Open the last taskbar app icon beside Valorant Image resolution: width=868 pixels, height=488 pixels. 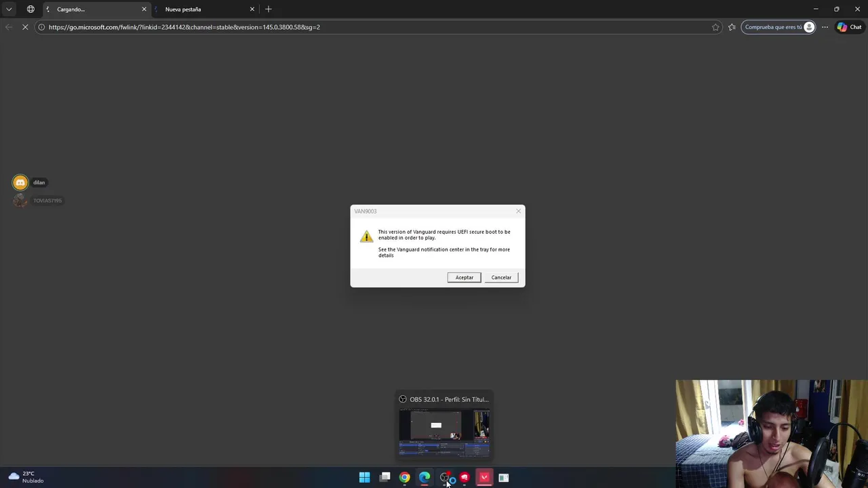pos(504,477)
